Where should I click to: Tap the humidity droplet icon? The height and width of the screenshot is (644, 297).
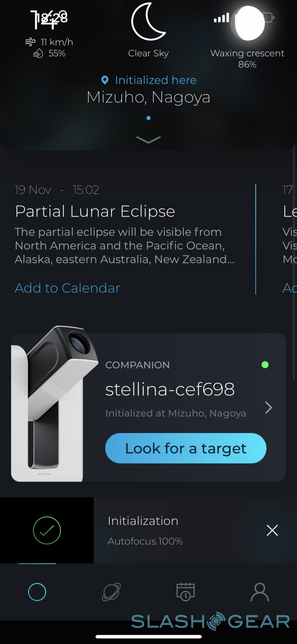coord(38,54)
